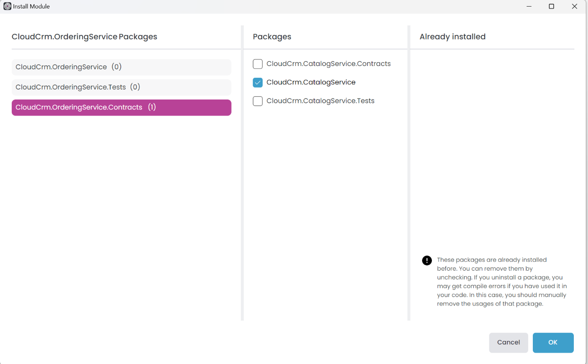Viewport: 588px width, 364px height.
Task: Click the warning text about already installed packages
Action: [502, 282]
